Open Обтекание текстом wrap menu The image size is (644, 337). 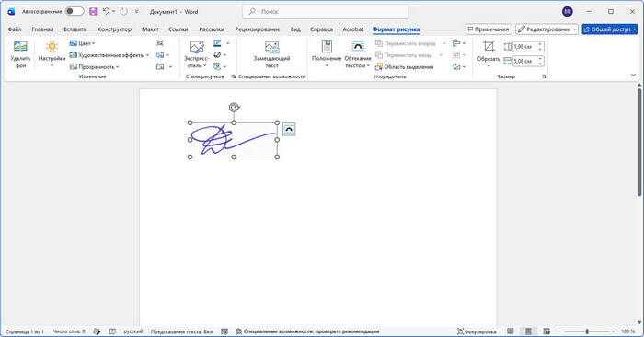coord(358,54)
